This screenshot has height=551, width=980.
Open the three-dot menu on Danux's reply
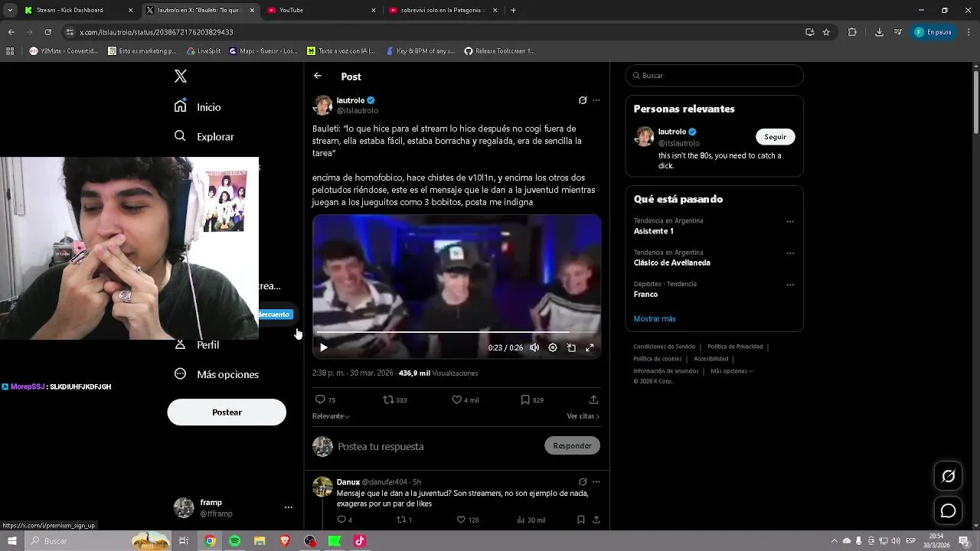click(596, 482)
